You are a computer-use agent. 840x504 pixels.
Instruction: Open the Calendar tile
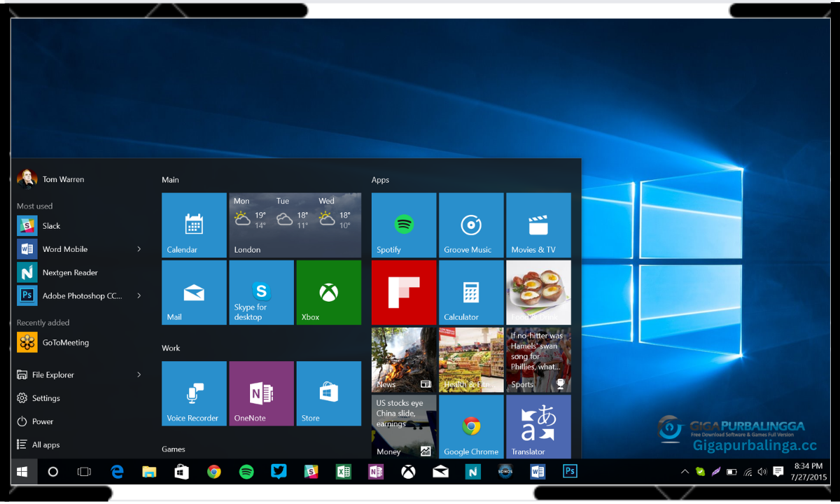pos(194,225)
